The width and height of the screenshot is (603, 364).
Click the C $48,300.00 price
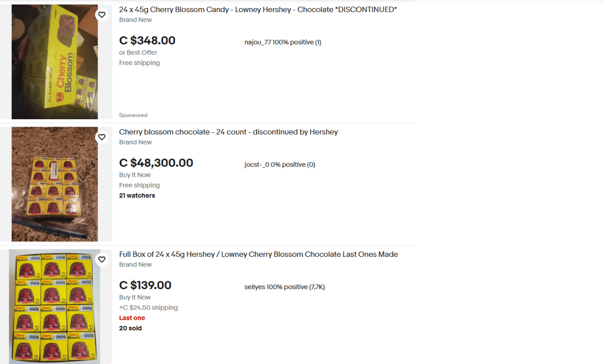(x=156, y=163)
